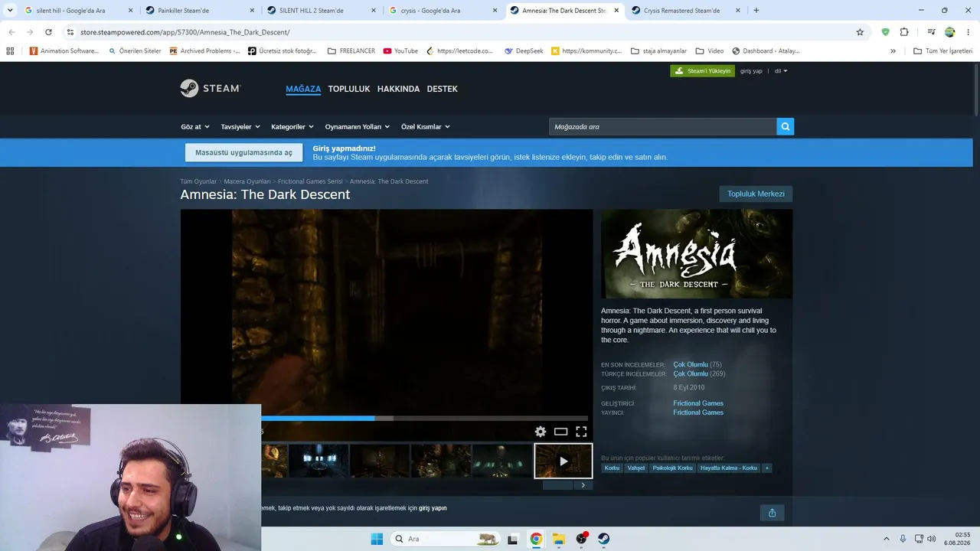Open the Macera Oyunları breadcrumb link
The image size is (980, 551).
[247, 181]
